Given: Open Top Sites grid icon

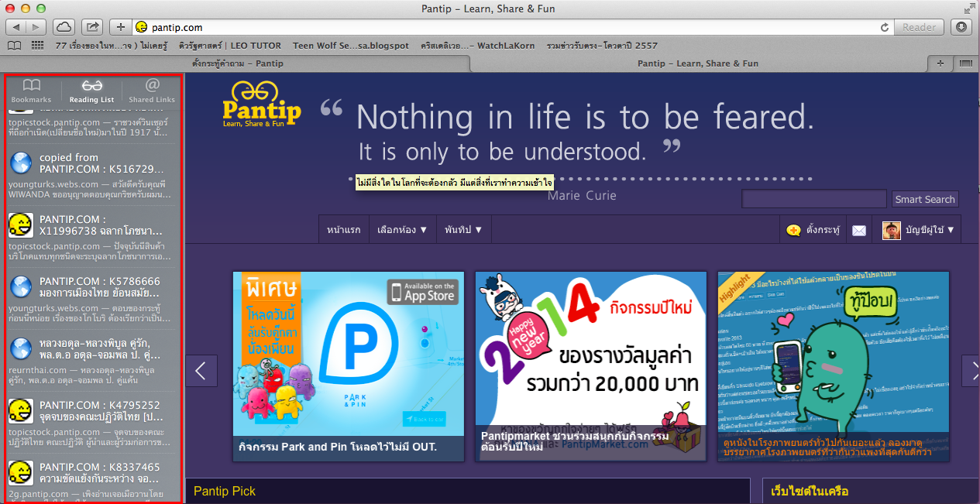Looking at the screenshot, I should click(x=37, y=46).
